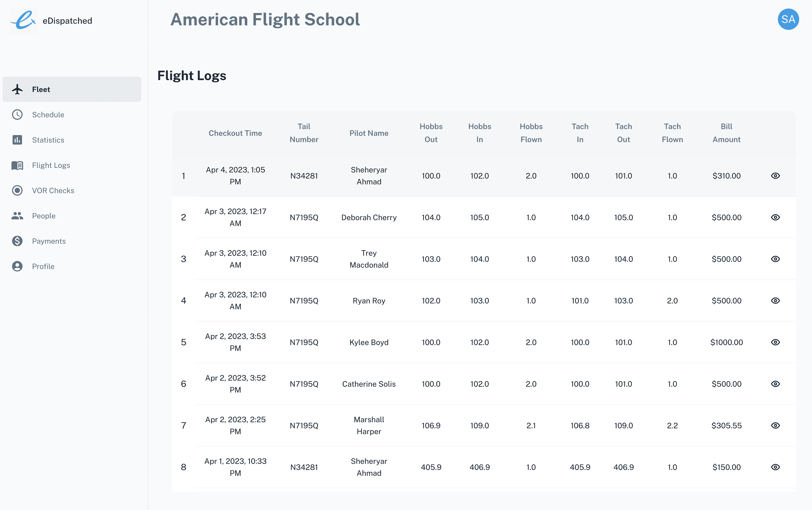
Task: Click the Profile person icon
Action: pyautogui.click(x=17, y=266)
